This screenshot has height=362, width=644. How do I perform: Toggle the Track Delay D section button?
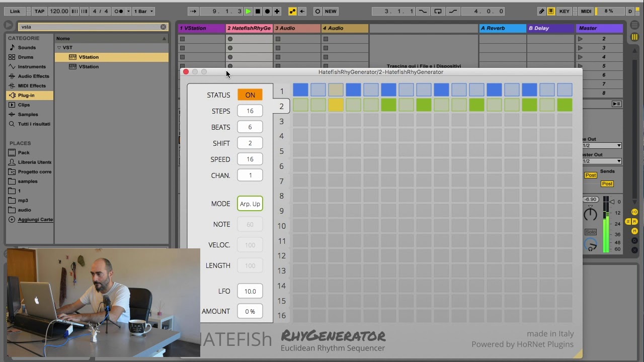pos(634,241)
